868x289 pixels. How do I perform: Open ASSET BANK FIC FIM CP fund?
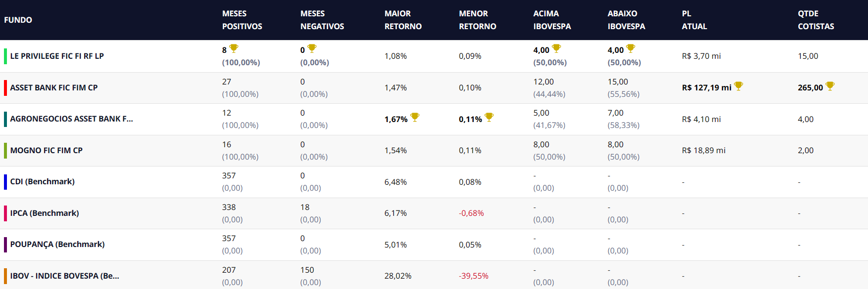point(54,87)
